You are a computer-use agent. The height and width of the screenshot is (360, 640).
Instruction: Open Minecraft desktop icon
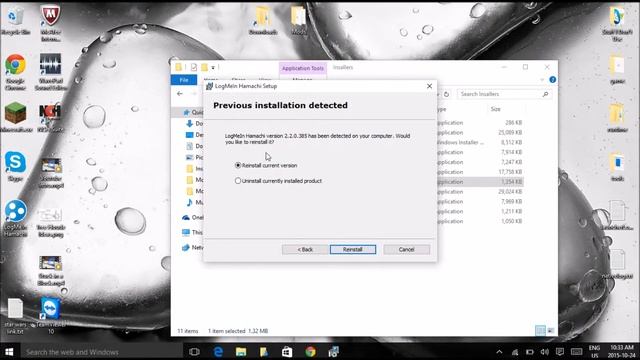tap(16, 118)
